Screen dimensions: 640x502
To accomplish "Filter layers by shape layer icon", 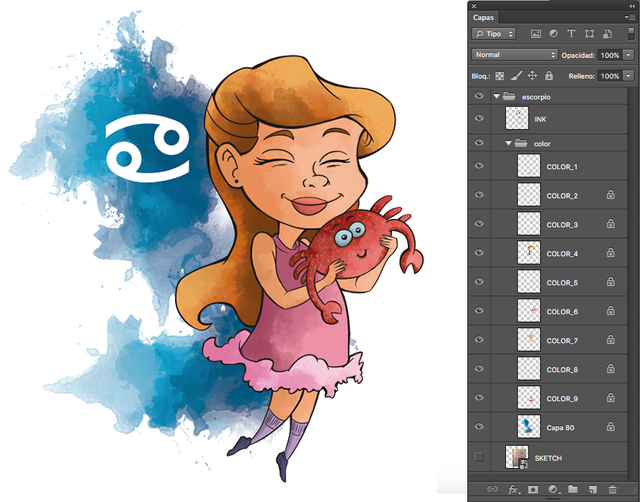I will pos(589,34).
